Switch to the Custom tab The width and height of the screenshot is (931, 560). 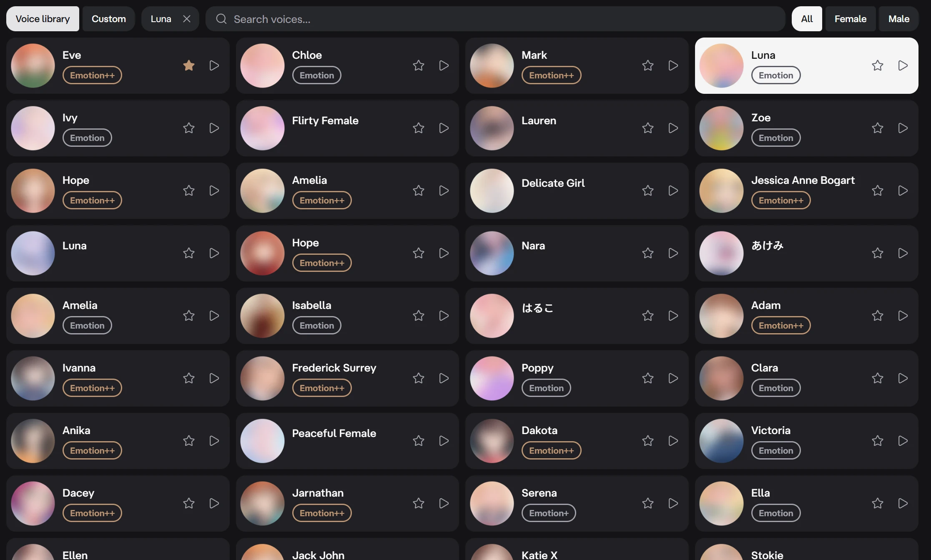[x=109, y=19]
